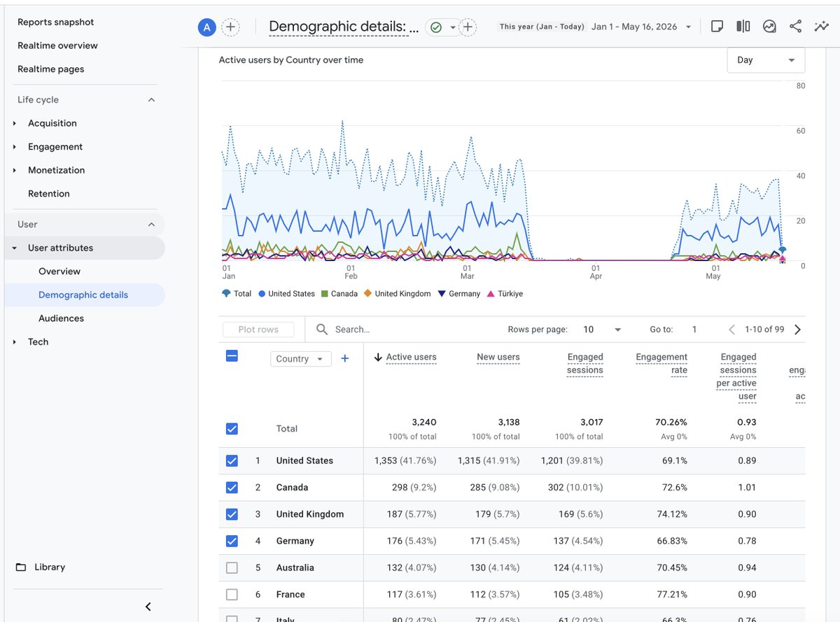This screenshot has height=622, width=840.
Task: Select Audiences under User attributes
Action: tap(61, 318)
